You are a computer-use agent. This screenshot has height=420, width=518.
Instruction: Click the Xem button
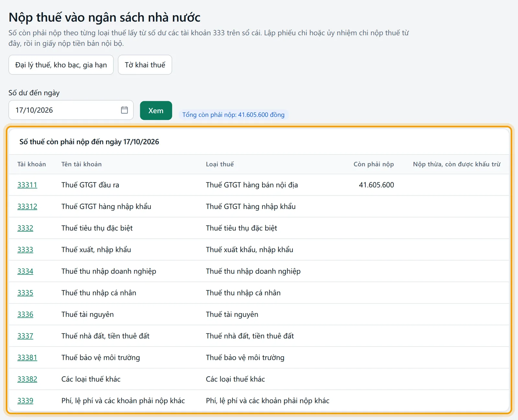tap(156, 111)
